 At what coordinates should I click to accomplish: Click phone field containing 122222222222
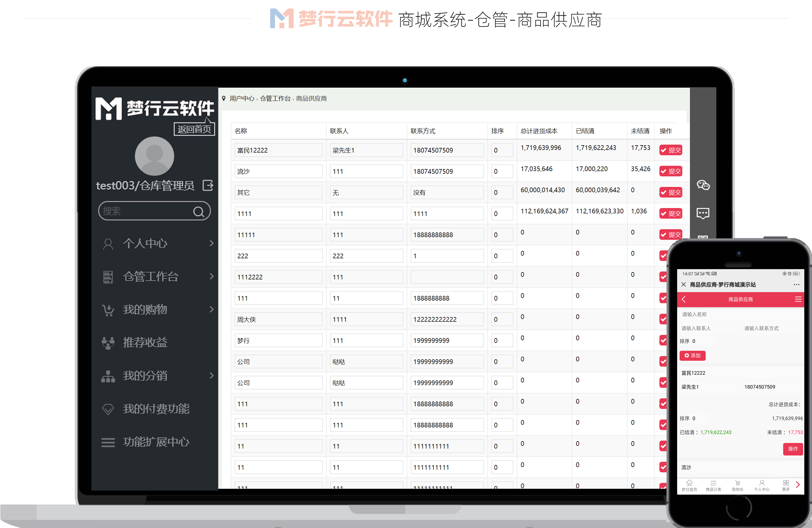tap(447, 319)
